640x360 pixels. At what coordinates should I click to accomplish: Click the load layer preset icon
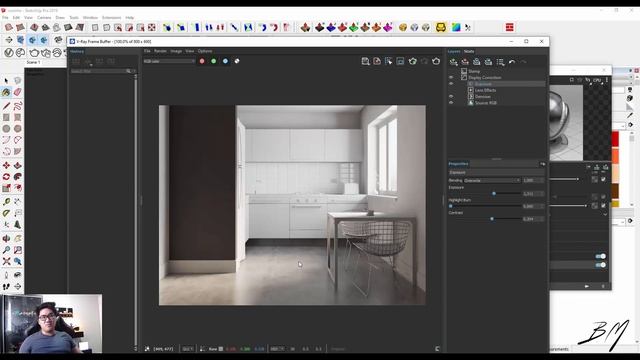[488, 62]
